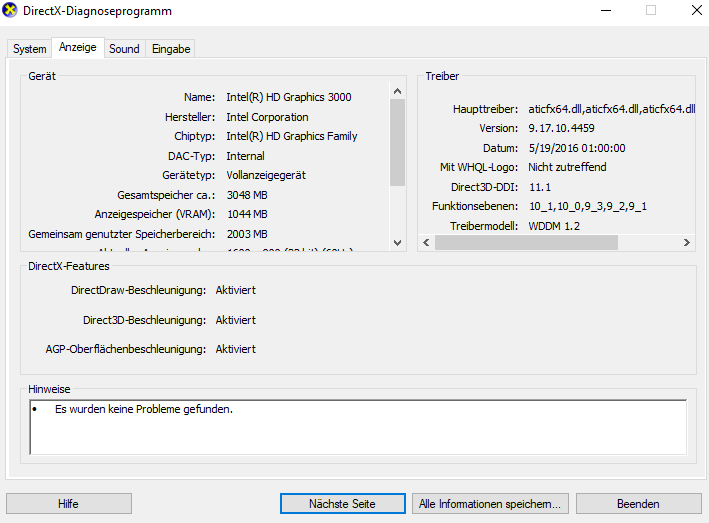Click the DirectX logo icon in title bar

[9, 10]
